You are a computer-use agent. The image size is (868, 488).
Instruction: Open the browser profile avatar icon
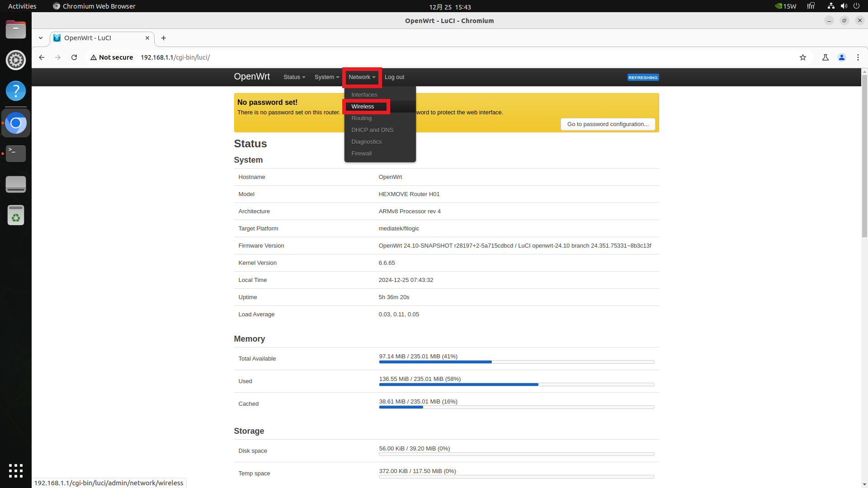pos(842,57)
